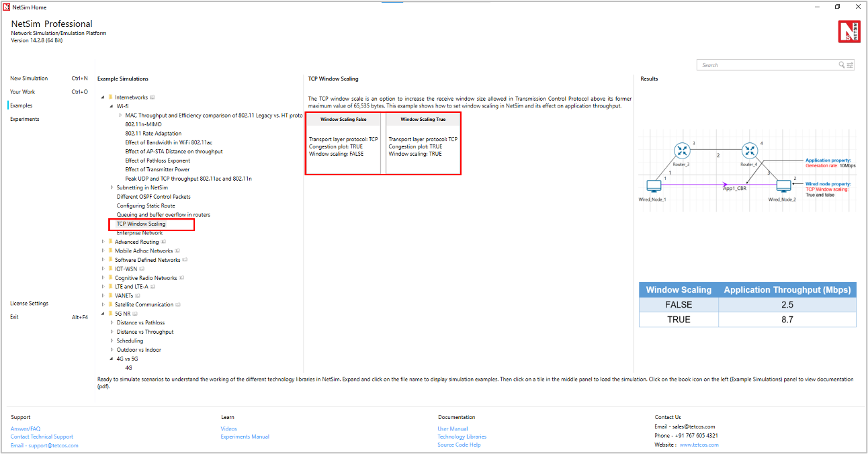Open the New Simulation menu item
The height and width of the screenshot is (454, 868).
[29, 79]
